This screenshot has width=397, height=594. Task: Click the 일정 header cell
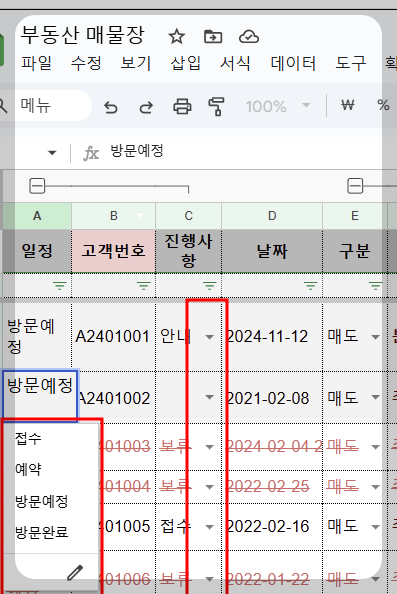pyautogui.click(x=37, y=251)
